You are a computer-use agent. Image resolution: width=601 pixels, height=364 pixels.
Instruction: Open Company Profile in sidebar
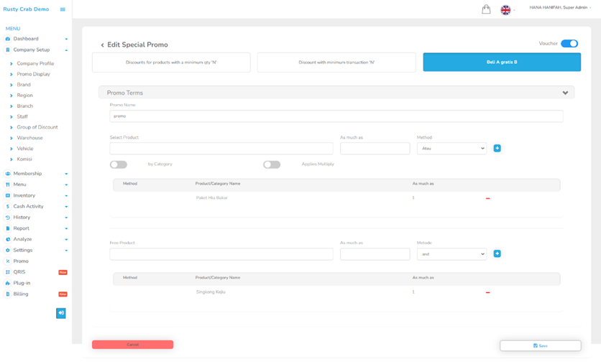(x=35, y=63)
